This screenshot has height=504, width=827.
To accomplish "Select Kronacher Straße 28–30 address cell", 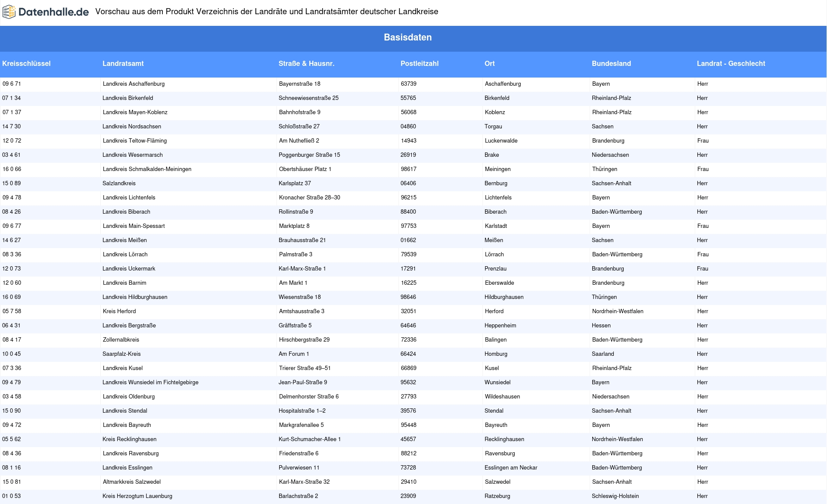I will [309, 198].
